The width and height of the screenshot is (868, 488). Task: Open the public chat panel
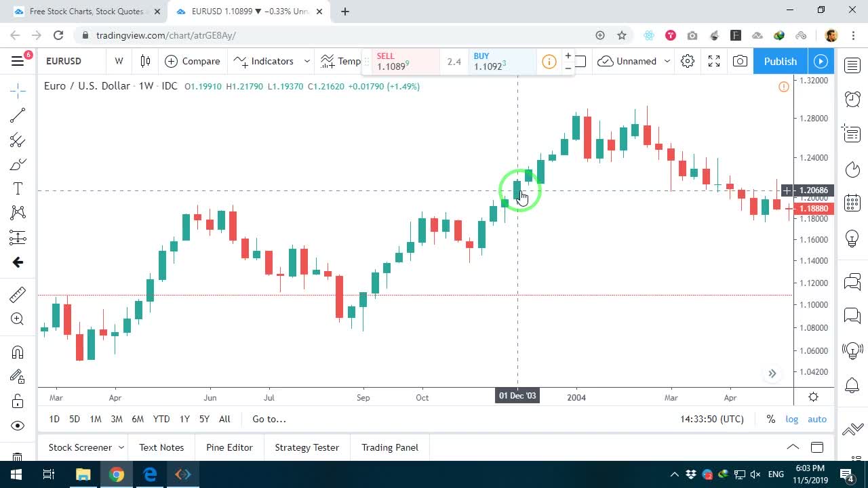pyautogui.click(x=852, y=281)
